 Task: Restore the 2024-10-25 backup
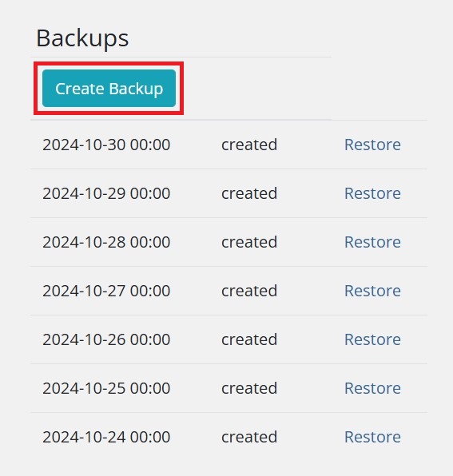372,388
